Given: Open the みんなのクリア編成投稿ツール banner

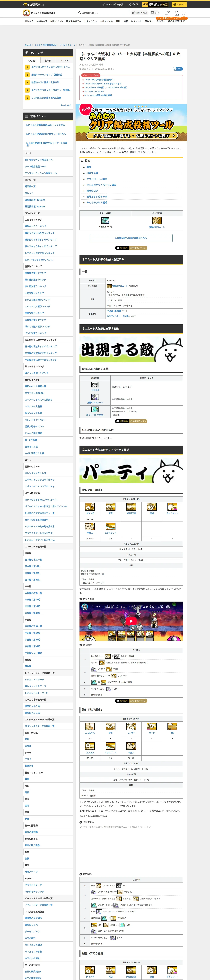Looking at the screenshot, I should pos(131,123).
